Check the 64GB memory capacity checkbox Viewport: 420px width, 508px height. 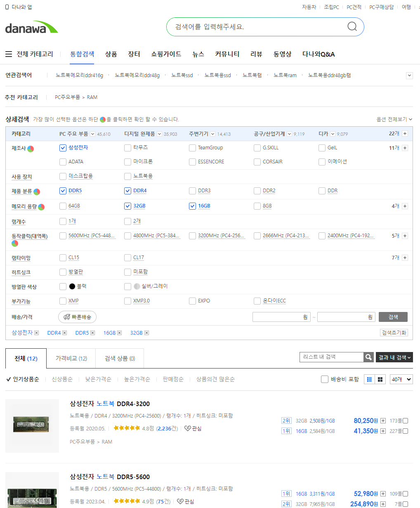(63, 206)
